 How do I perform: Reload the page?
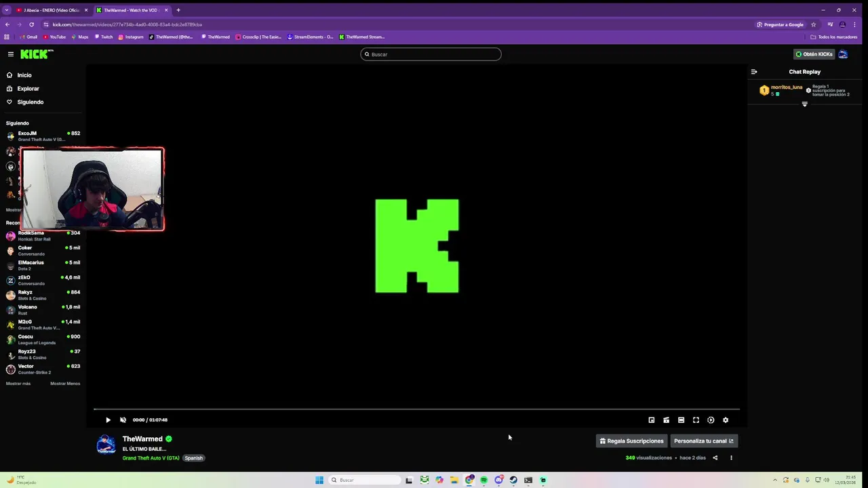point(31,24)
